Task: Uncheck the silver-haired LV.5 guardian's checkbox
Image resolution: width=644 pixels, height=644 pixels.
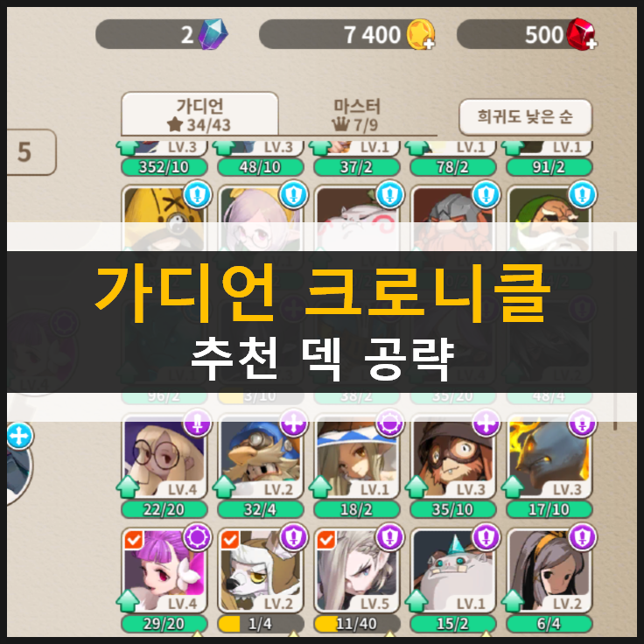Action: click(326, 540)
